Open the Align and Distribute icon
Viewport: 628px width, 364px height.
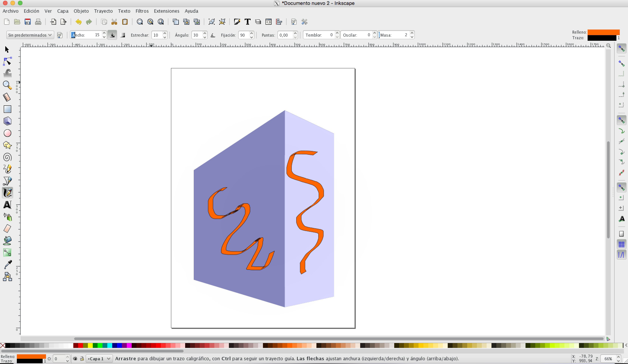coord(279,22)
